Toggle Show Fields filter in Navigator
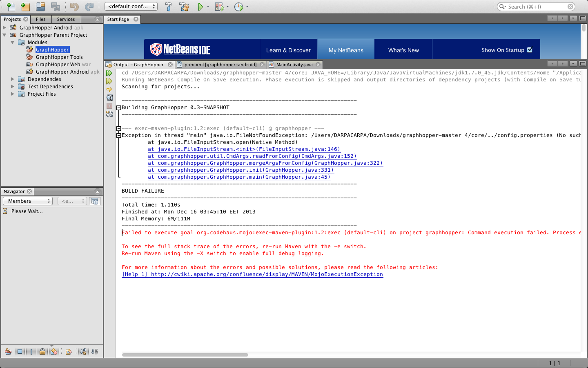Image resolution: width=588 pixels, height=368 pixels. 20,352
